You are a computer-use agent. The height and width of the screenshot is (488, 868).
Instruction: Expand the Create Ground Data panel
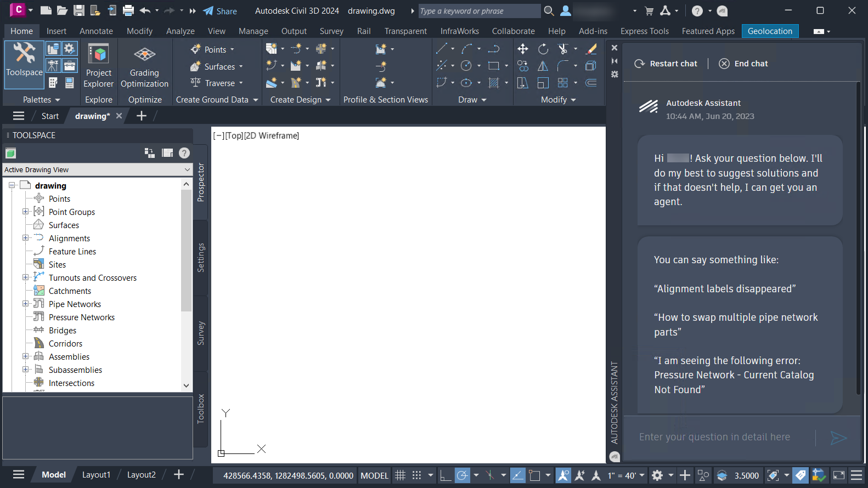click(x=217, y=100)
